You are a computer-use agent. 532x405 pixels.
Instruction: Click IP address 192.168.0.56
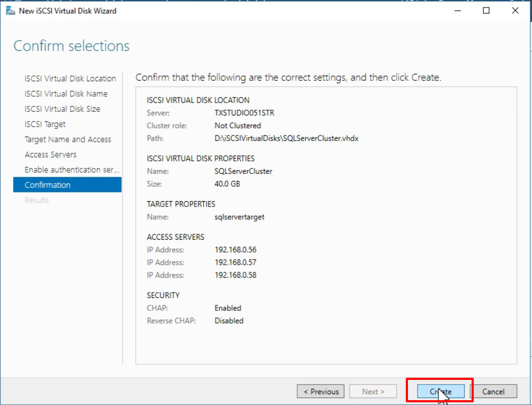(235, 250)
